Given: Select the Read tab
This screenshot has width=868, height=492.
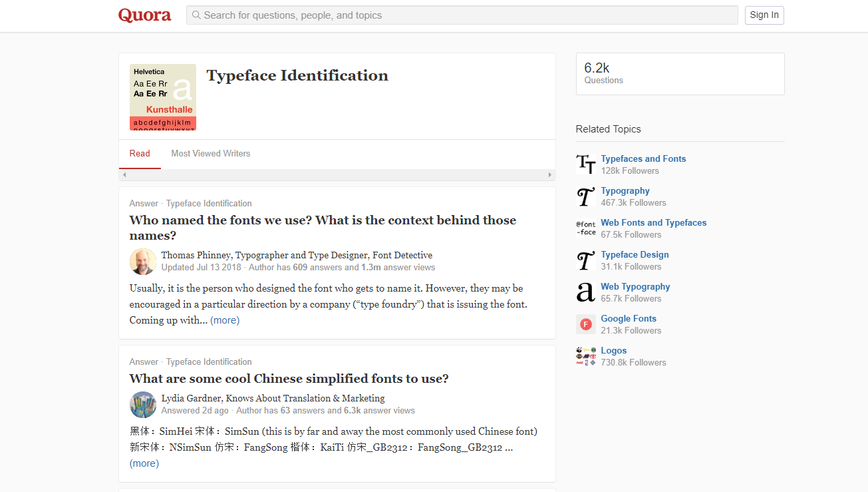Looking at the screenshot, I should pos(140,154).
